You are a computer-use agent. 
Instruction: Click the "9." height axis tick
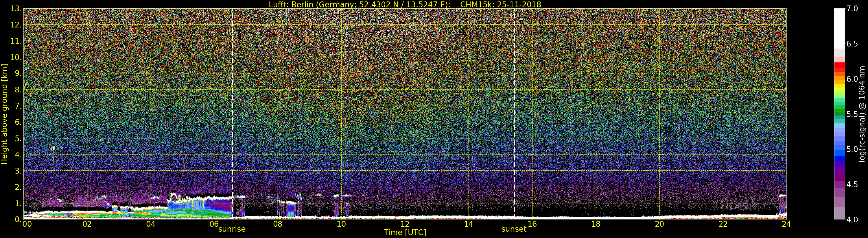pos(18,73)
